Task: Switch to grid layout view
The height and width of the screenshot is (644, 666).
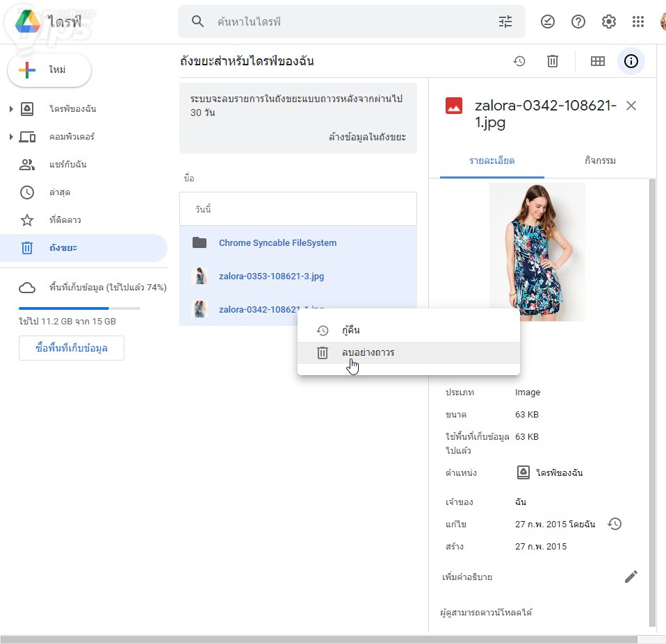Action: (598, 61)
